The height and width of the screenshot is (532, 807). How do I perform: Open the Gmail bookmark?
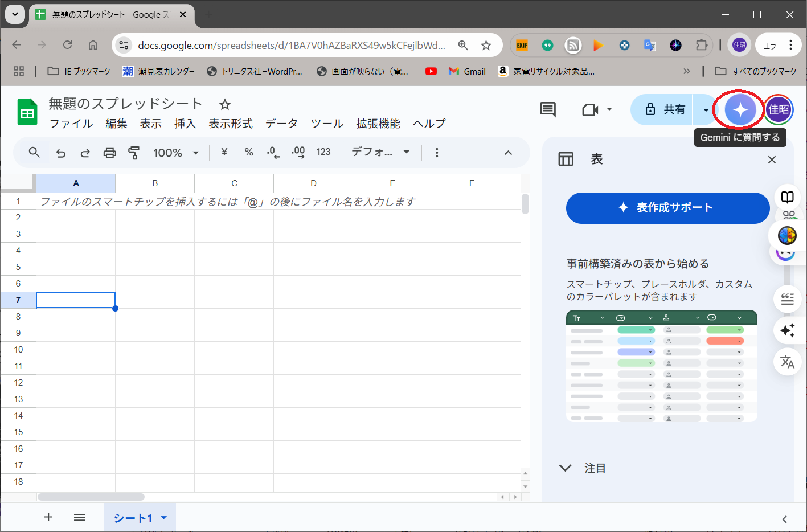point(467,71)
